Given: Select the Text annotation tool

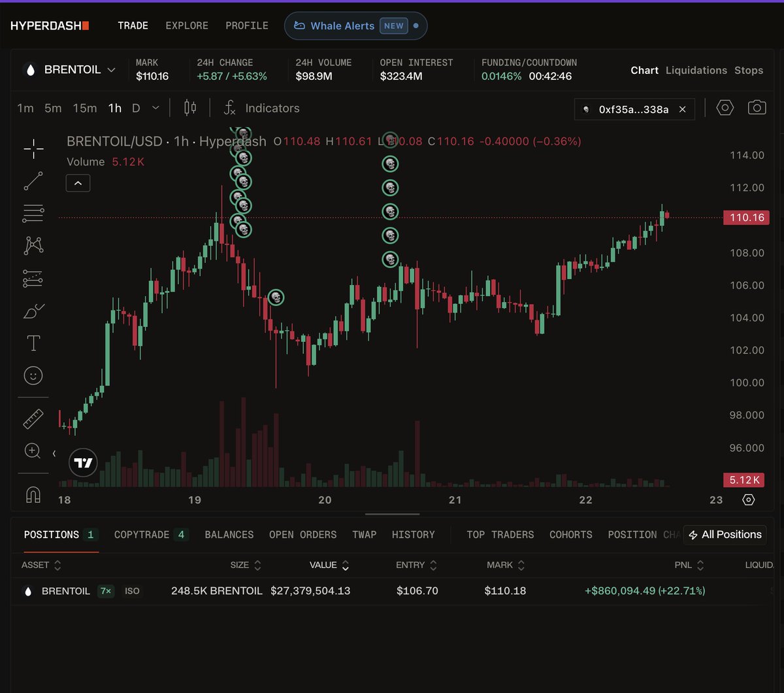Looking at the screenshot, I should point(33,343).
